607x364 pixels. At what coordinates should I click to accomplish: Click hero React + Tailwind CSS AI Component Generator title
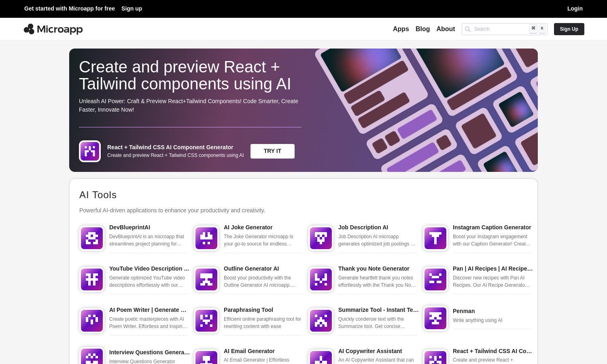coord(170,147)
